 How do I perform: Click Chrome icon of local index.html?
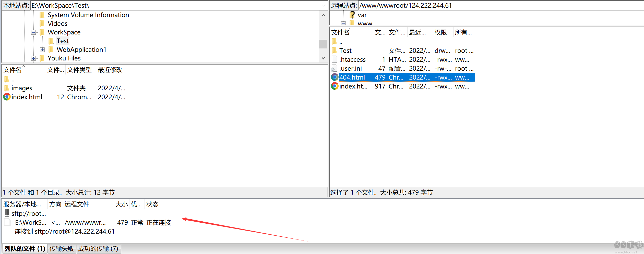[x=7, y=97]
